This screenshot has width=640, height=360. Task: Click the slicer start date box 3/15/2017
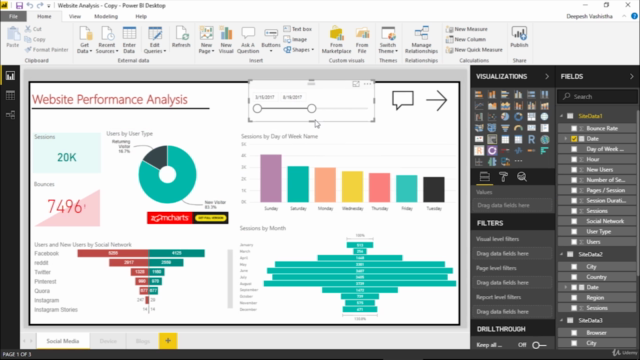(x=264, y=97)
